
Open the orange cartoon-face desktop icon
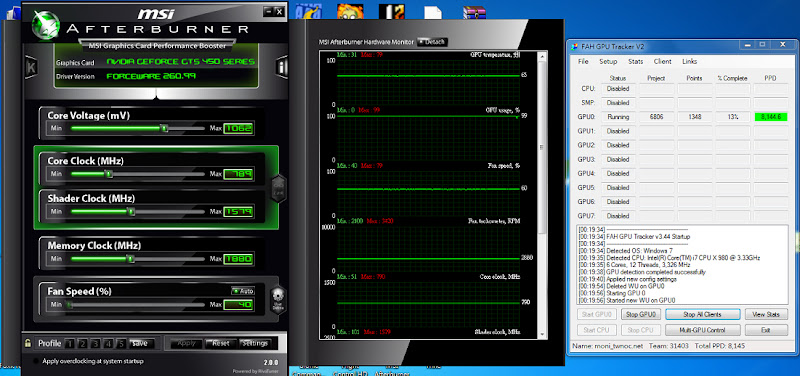351,12
